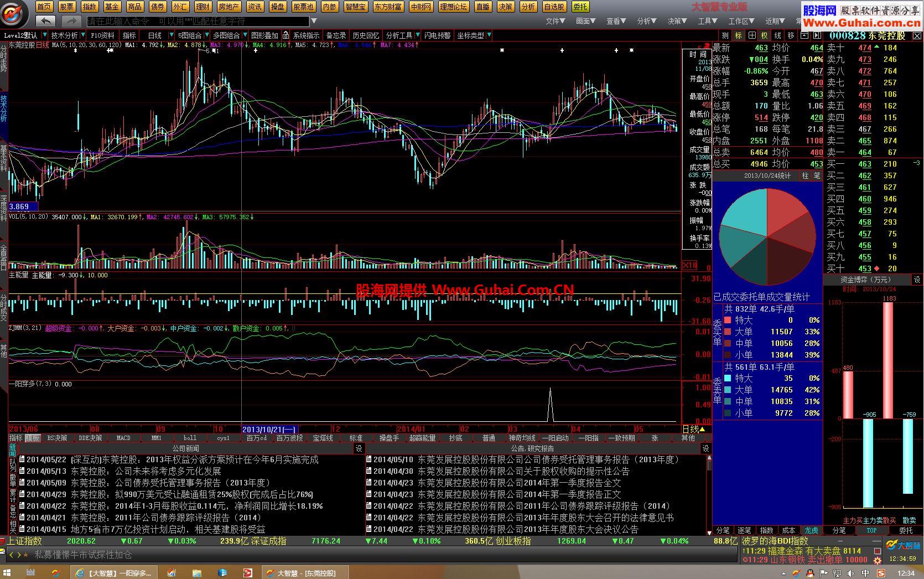Switch to the 龙虎 tab

(x=811, y=530)
